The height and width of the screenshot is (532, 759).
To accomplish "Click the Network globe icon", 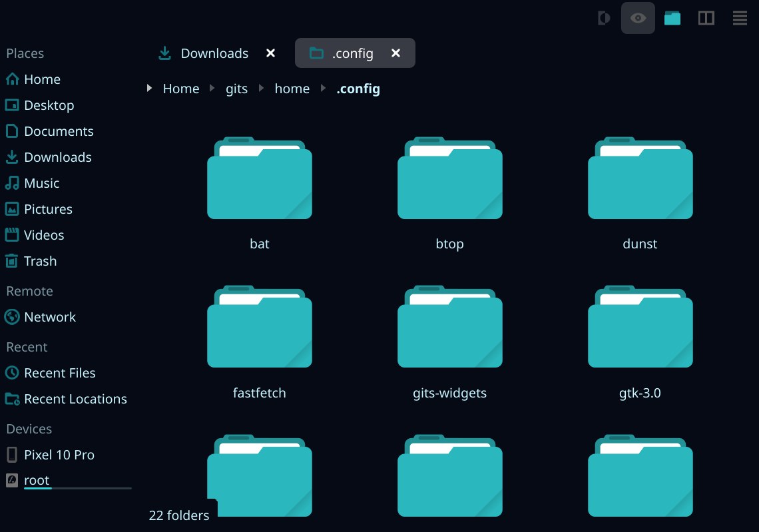I will pyautogui.click(x=12, y=317).
